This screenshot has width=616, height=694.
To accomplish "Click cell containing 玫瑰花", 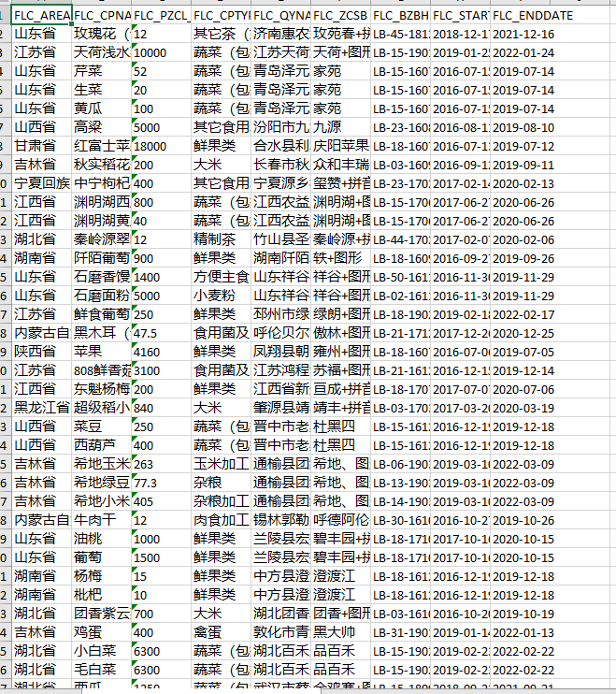I will pyautogui.click(x=102, y=34).
